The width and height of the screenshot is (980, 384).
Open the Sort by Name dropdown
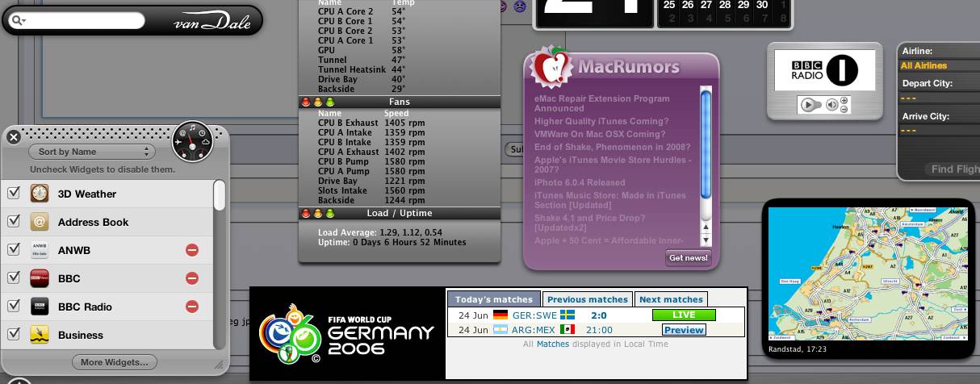pos(91,152)
